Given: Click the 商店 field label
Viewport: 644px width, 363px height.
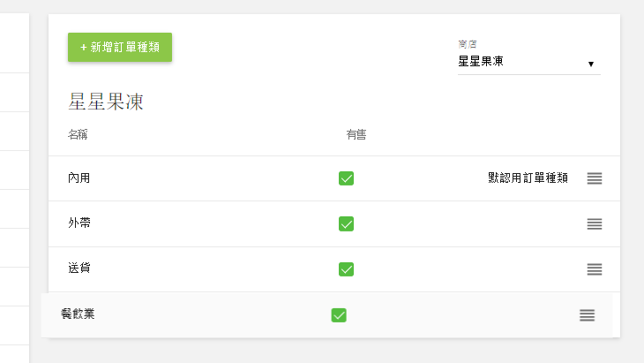Looking at the screenshot, I should [x=467, y=44].
